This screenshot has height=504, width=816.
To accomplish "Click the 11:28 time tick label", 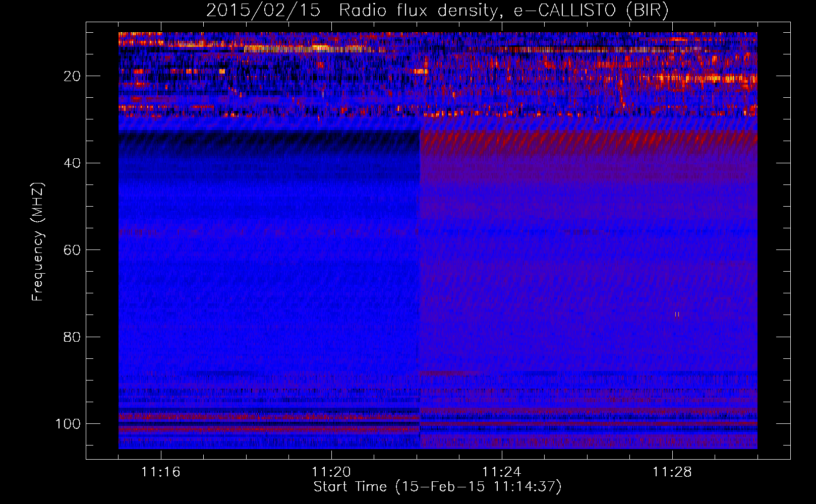I will (x=672, y=472).
